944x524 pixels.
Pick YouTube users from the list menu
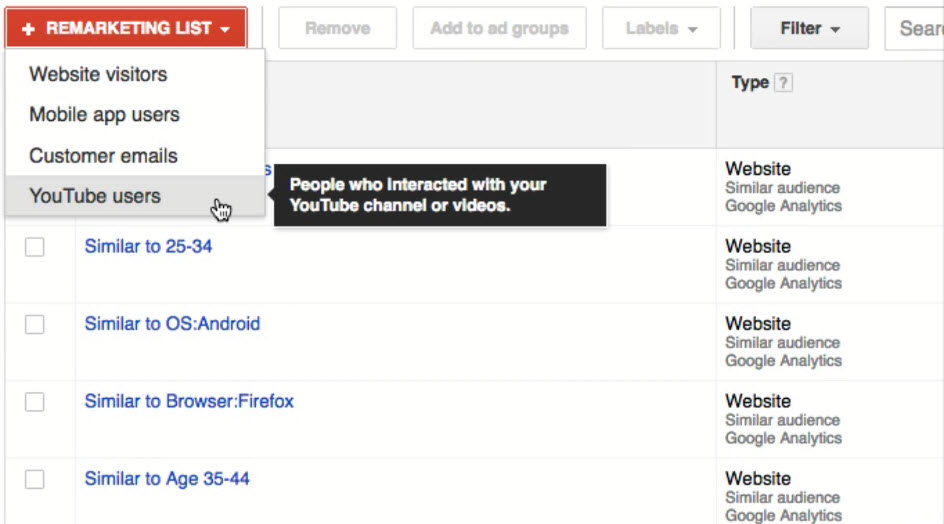(x=95, y=196)
